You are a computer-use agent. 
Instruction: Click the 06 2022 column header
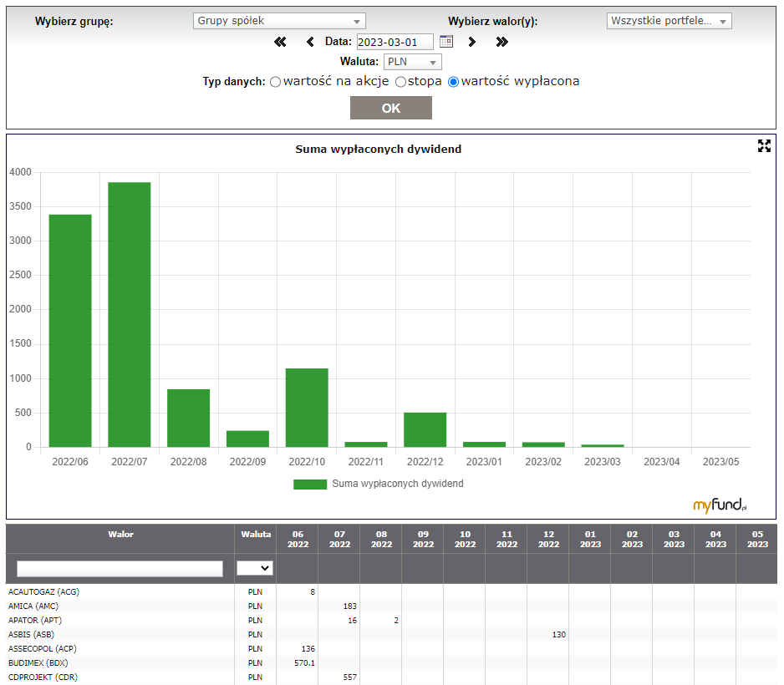[x=298, y=539]
